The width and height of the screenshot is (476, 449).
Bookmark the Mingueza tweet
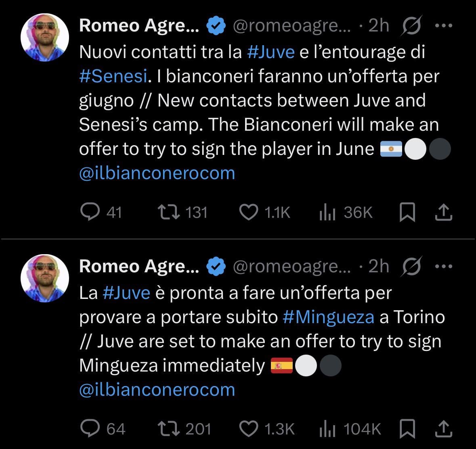point(407,428)
